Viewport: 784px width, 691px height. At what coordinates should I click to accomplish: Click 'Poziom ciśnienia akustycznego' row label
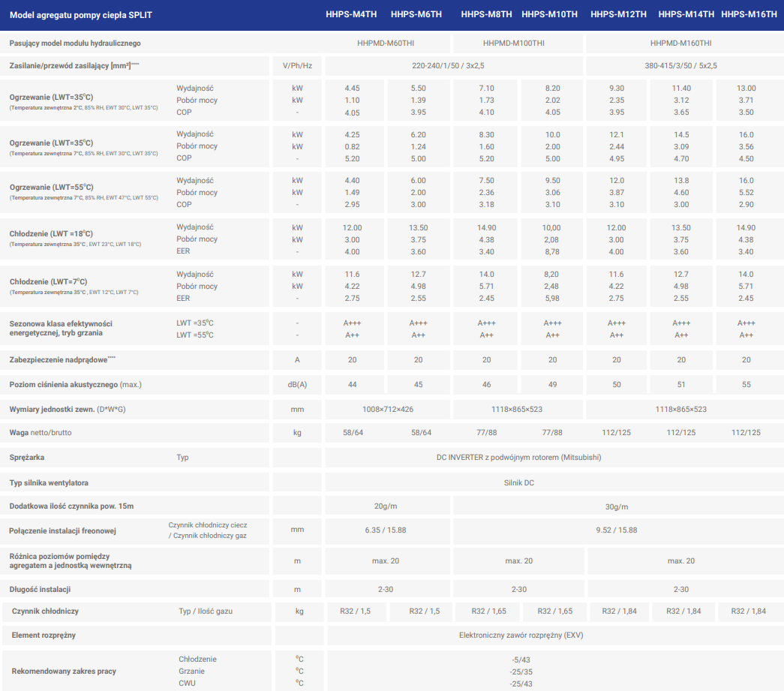(x=75, y=384)
